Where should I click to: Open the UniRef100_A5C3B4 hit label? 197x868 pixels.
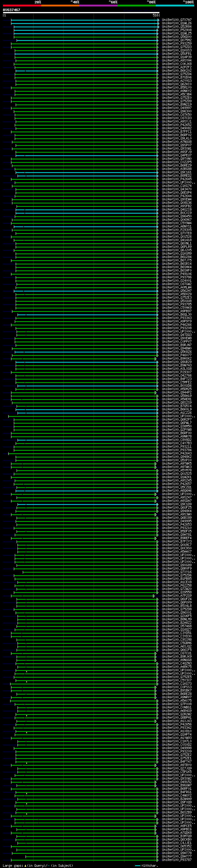177,94
